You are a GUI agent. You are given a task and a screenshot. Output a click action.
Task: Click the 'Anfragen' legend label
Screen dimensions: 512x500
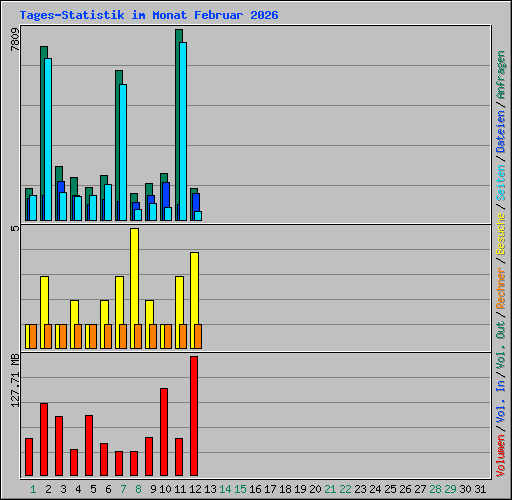(501, 75)
